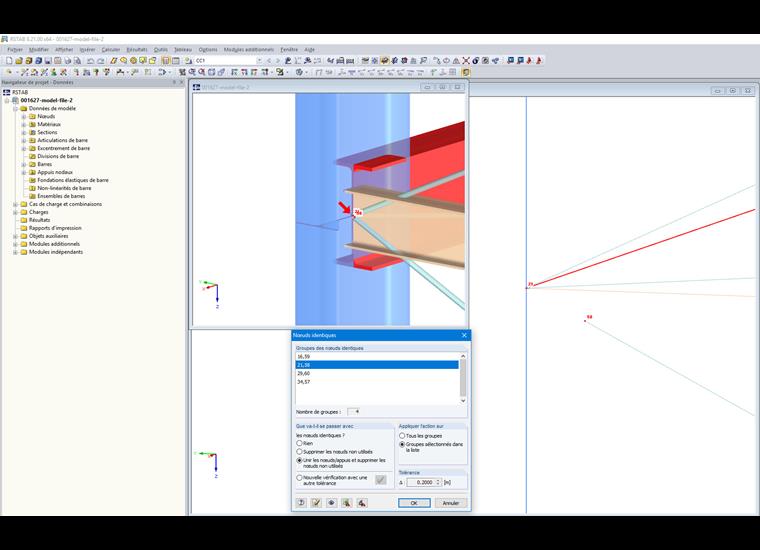Click the red X icon in top toolbar
Viewport: 760px width, 550px height.
point(466,61)
